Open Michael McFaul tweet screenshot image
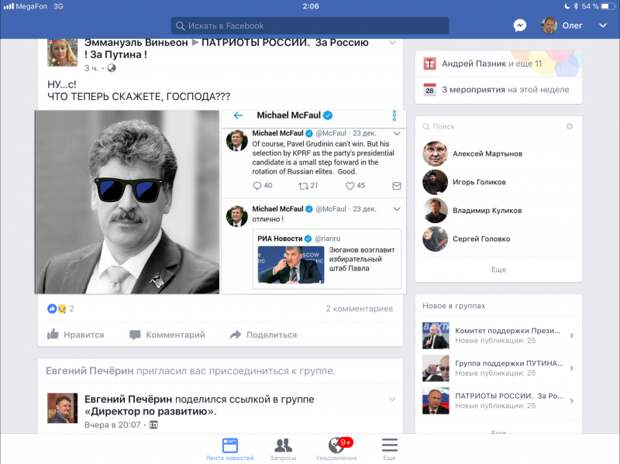This screenshot has height=464, width=620. click(313, 202)
